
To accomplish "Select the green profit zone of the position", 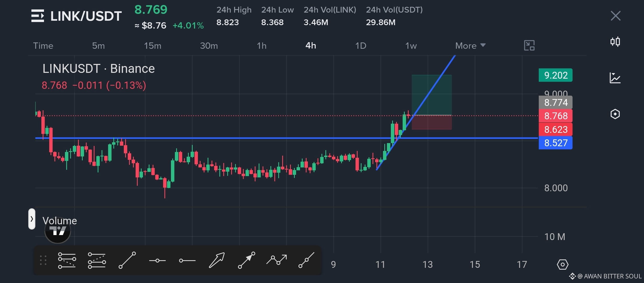I will [x=432, y=95].
